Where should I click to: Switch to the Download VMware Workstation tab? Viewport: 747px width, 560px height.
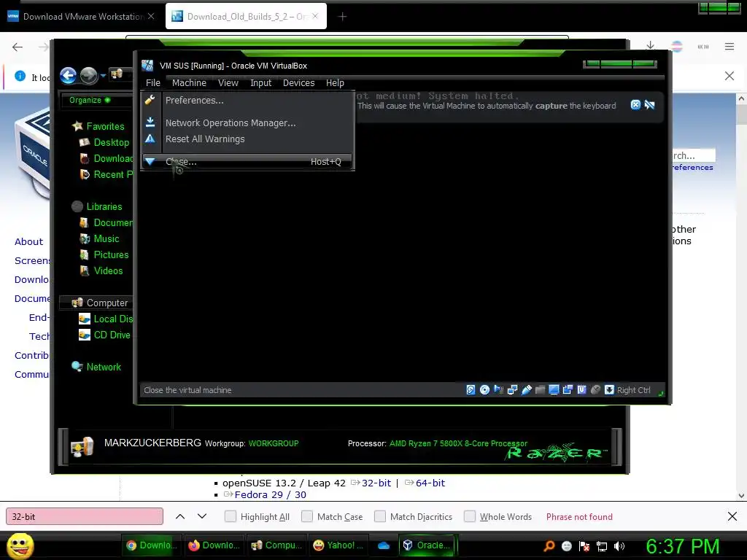click(x=81, y=16)
